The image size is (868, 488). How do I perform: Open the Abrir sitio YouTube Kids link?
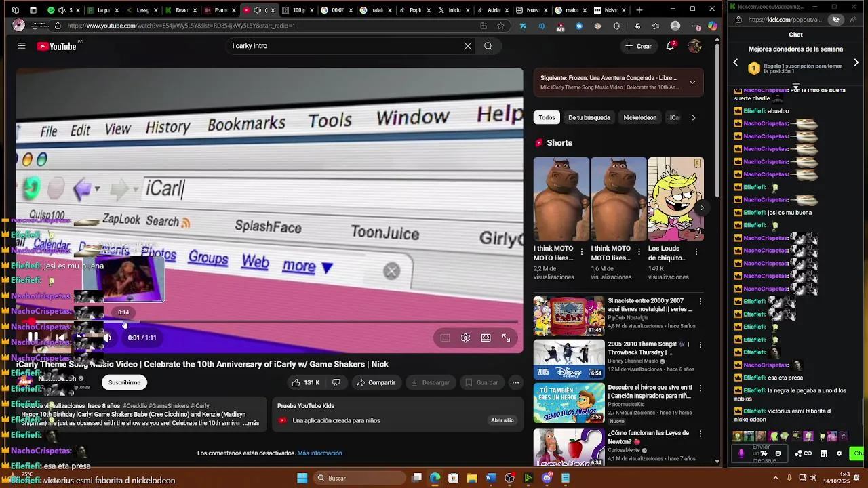(x=502, y=420)
